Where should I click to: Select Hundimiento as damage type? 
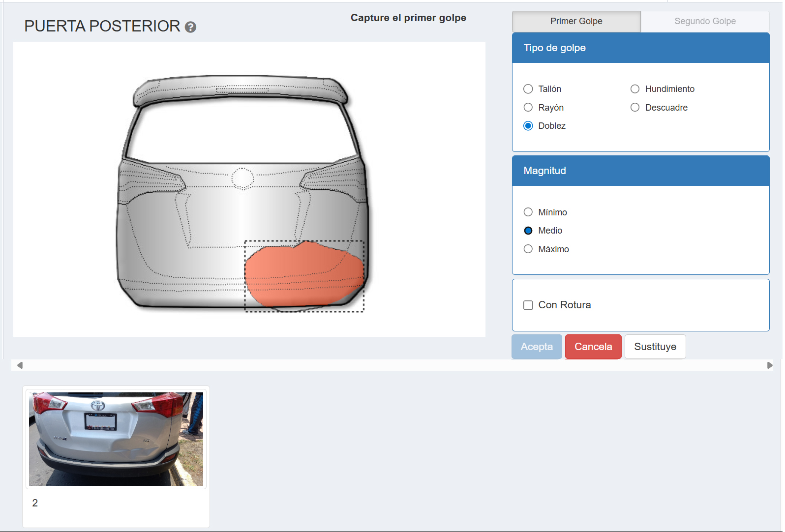pos(635,89)
